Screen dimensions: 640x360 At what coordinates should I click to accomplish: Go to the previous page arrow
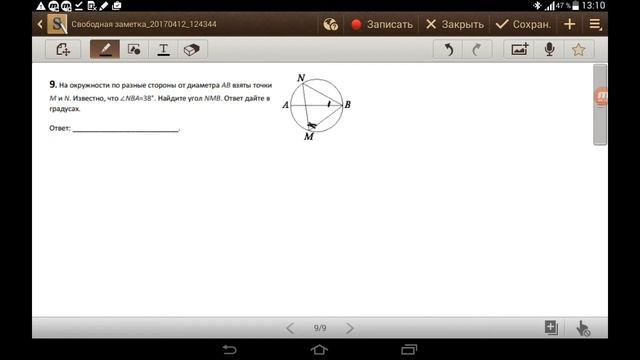coord(290,328)
